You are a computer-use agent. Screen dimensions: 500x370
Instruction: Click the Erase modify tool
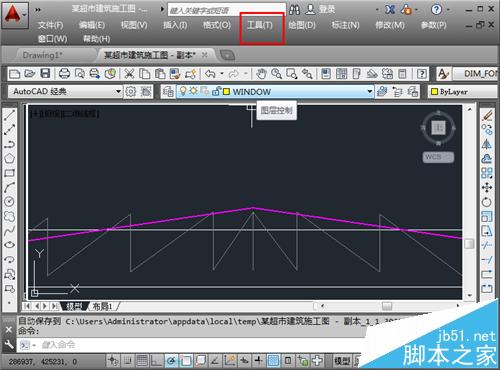pos(487,115)
